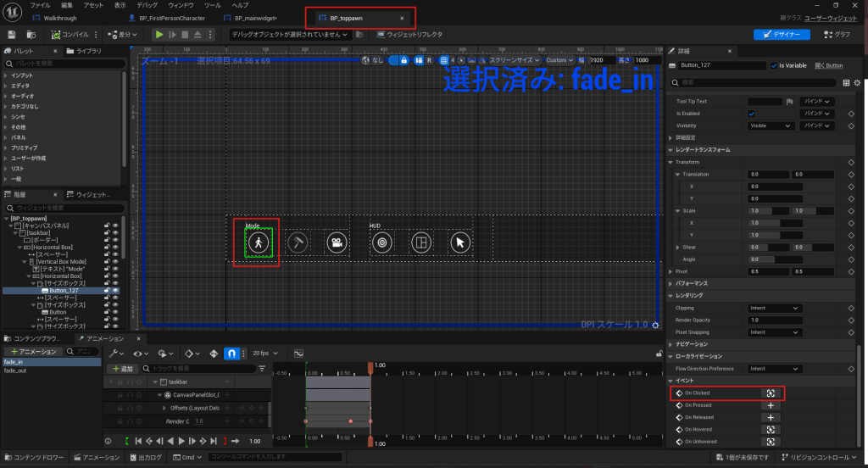868x468 pixels.
Task: Select the fade_out animation in list
Action: tap(15, 370)
